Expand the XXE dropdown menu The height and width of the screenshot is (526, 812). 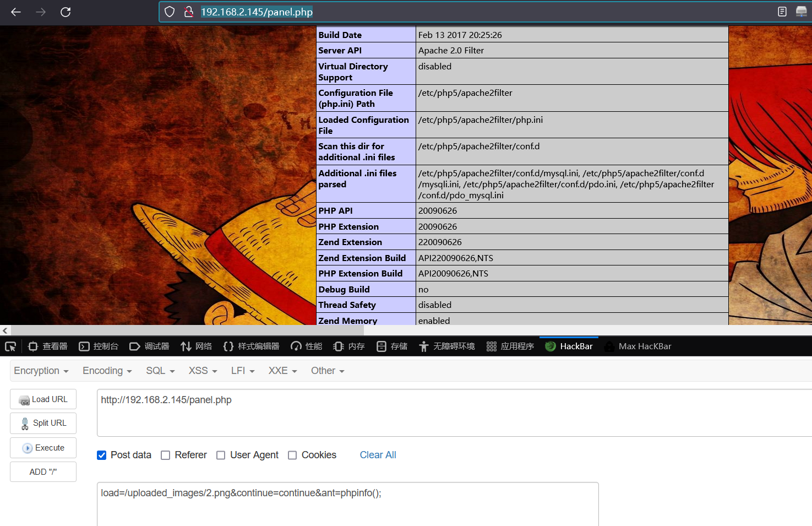tap(282, 371)
